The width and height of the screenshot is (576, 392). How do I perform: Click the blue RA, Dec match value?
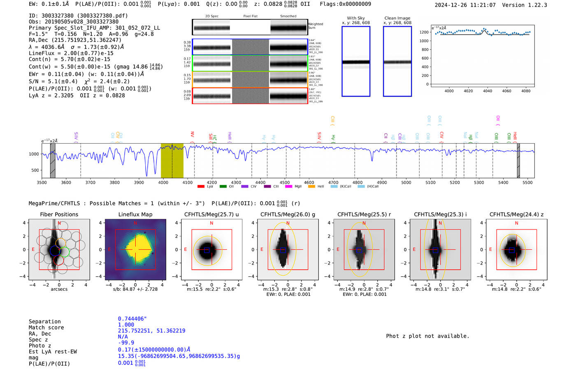tap(152, 331)
